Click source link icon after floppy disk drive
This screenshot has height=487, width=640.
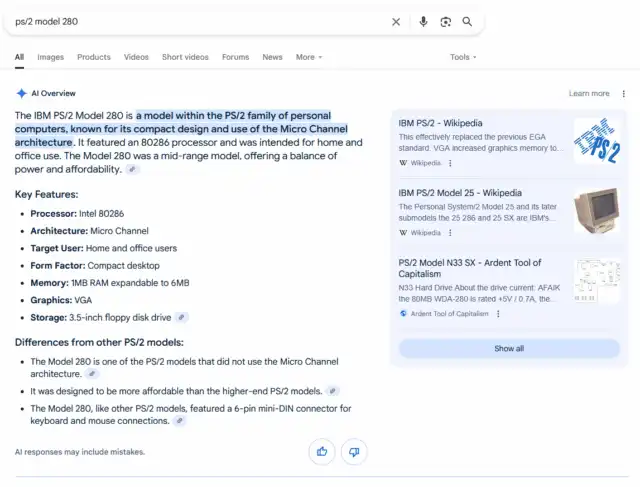182,317
